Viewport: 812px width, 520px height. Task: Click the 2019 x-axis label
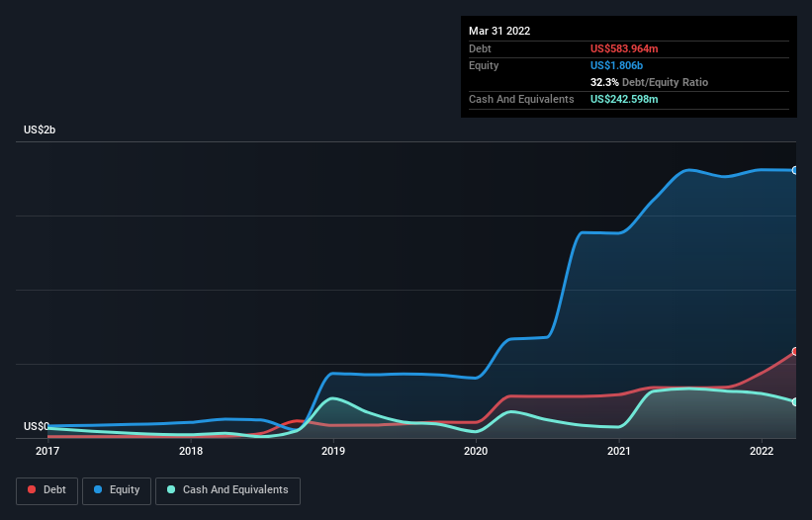(x=333, y=451)
